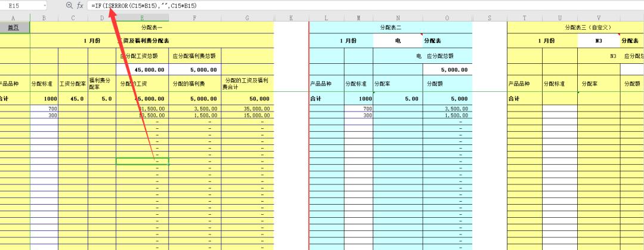Click the 分配标准 heading in 分配表三

554,84
